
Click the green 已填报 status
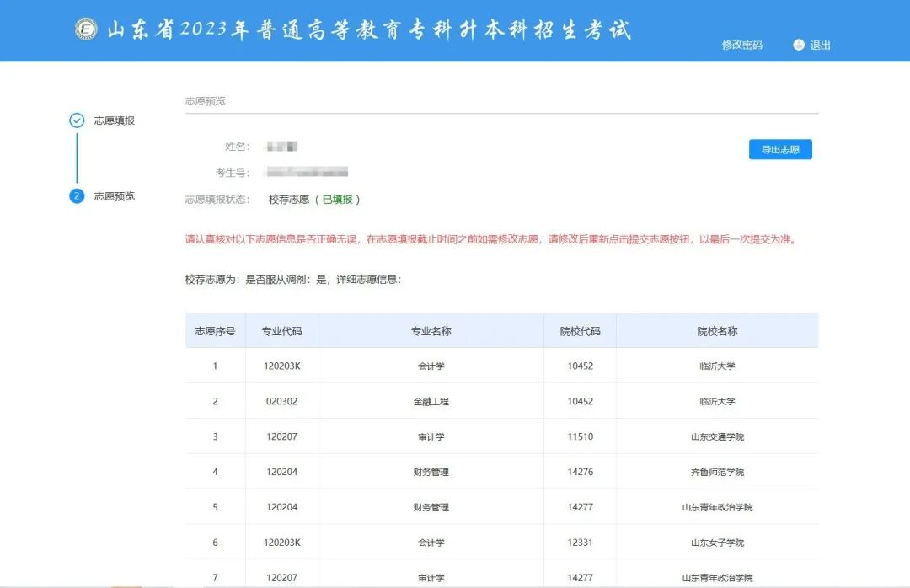(x=338, y=200)
